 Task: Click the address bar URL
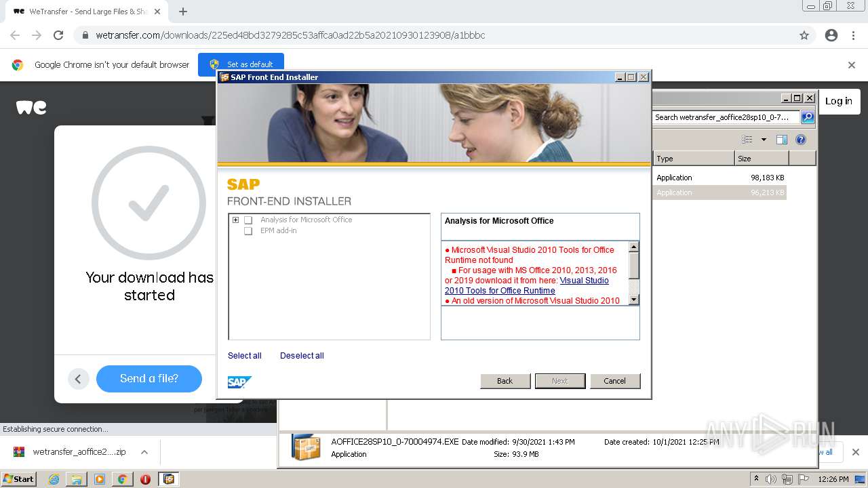coord(290,35)
